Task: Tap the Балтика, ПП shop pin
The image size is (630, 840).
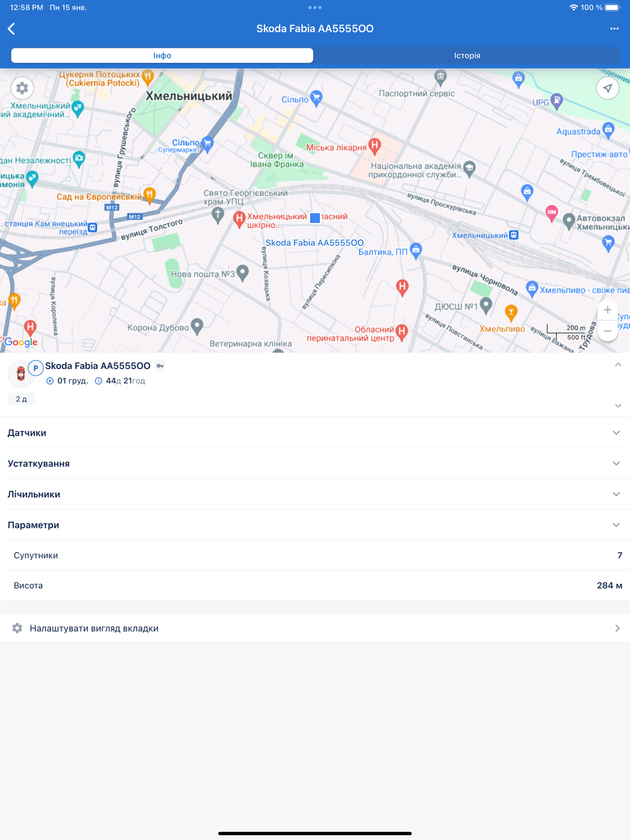Action: tap(416, 250)
